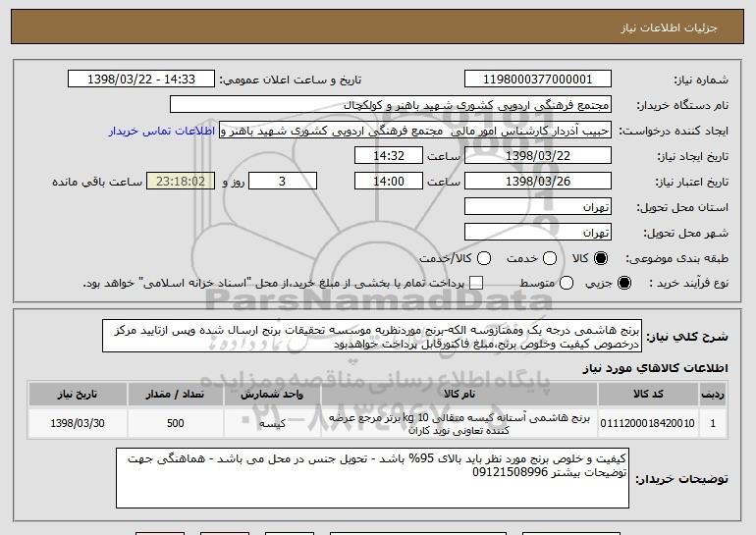Select the کالا radio button
The image size is (756, 535).
(x=601, y=258)
